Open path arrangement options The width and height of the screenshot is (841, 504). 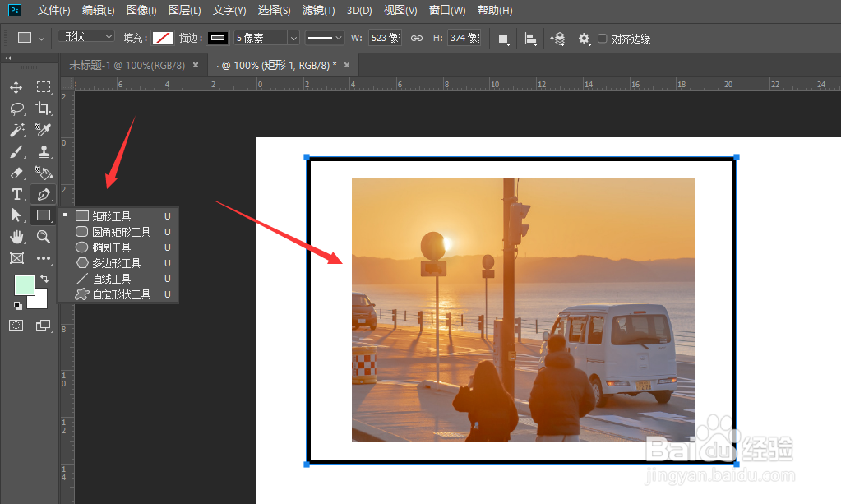pyautogui.click(x=557, y=39)
